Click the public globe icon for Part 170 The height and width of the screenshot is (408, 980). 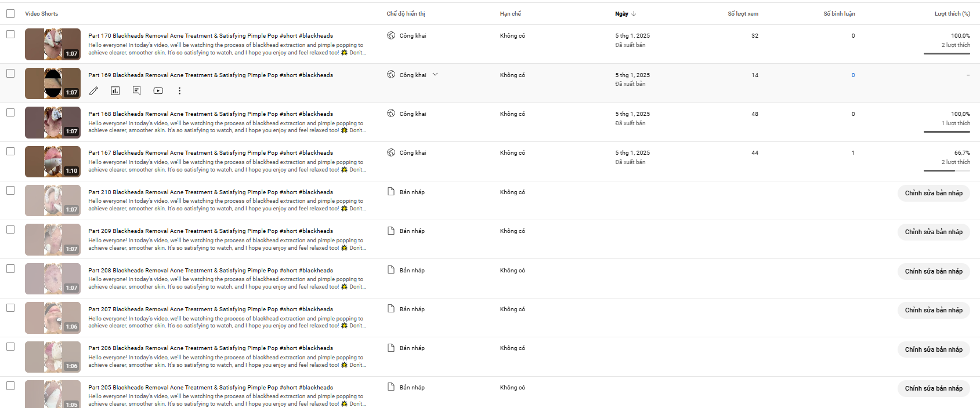391,35
